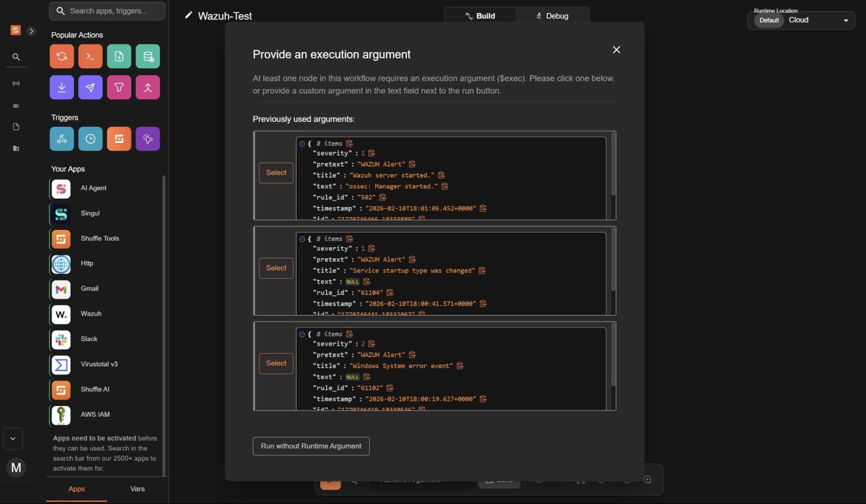Image resolution: width=866 pixels, height=504 pixels.
Task: Collapse the third argument JSON tree
Action: [x=302, y=334]
